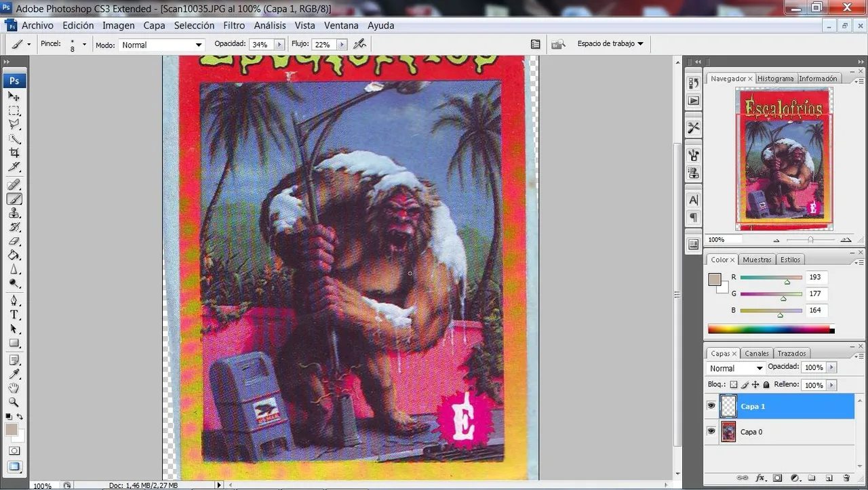
Task: Select the Slice tool
Action: (x=14, y=166)
